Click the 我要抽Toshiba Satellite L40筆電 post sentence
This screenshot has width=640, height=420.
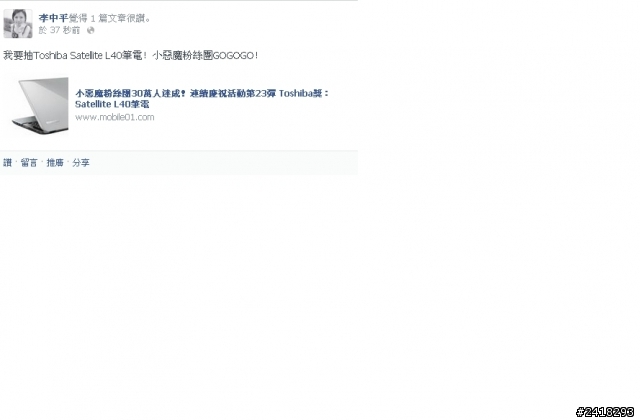coord(75,56)
